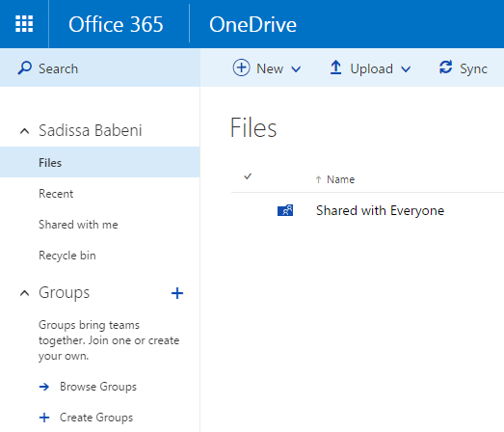
Task: Click the 'Groups bring teams together' description
Action: pyautogui.click(x=109, y=340)
